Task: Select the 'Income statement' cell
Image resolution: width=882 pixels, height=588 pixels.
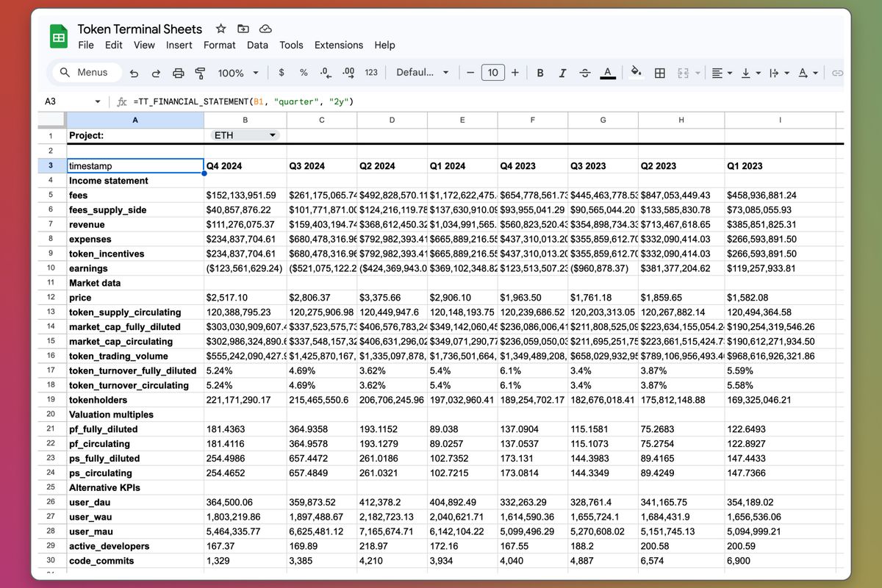Action: tap(135, 181)
